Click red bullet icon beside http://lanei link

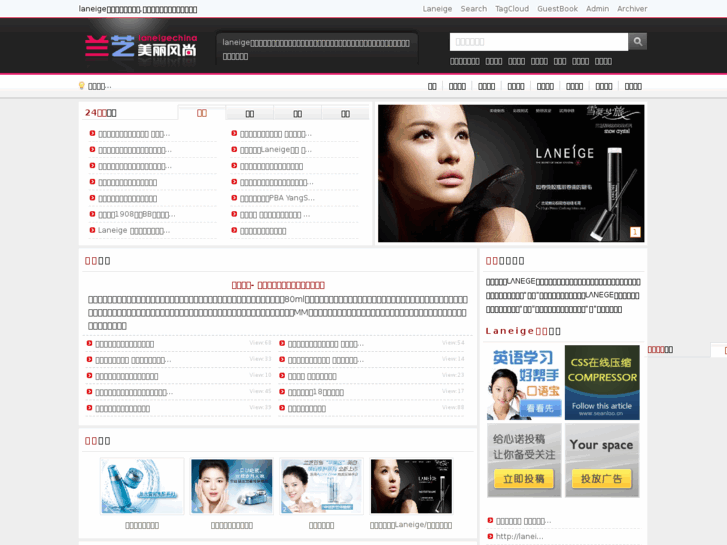[490, 536]
